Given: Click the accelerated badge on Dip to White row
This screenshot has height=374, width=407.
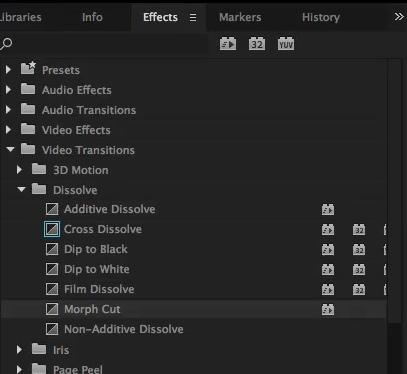Looking at the screenshot, I should pos(328,269).
